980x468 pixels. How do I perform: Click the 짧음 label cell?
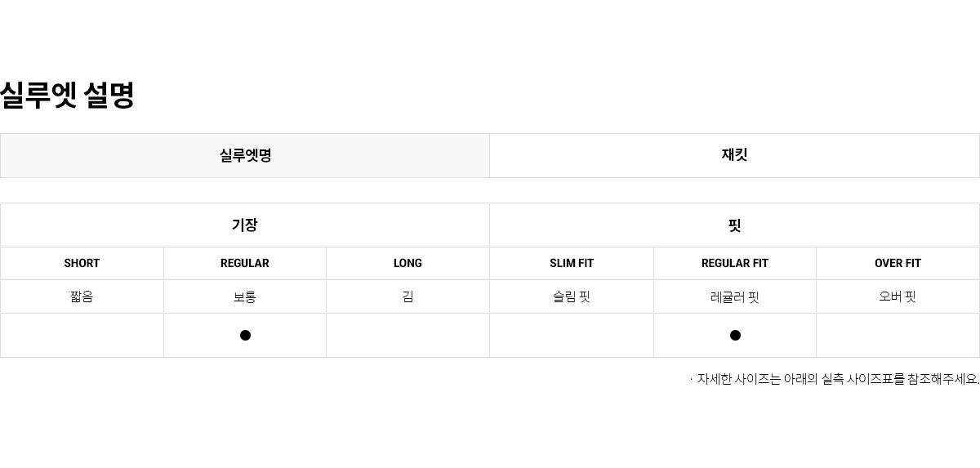pos(82,296)
